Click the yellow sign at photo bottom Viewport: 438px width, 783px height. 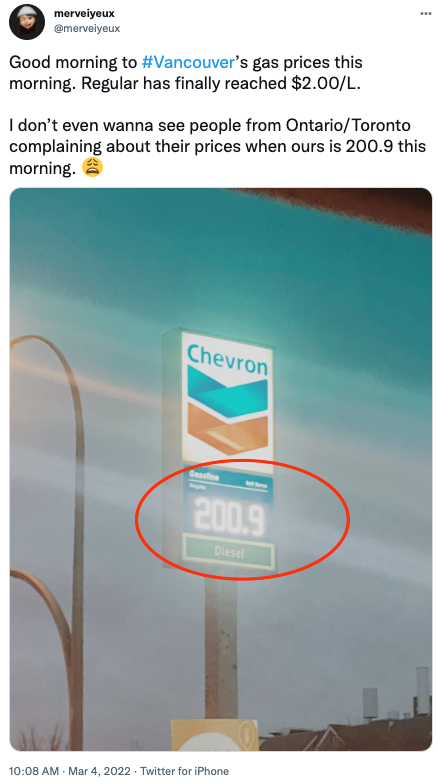click(x=215, y=735)
